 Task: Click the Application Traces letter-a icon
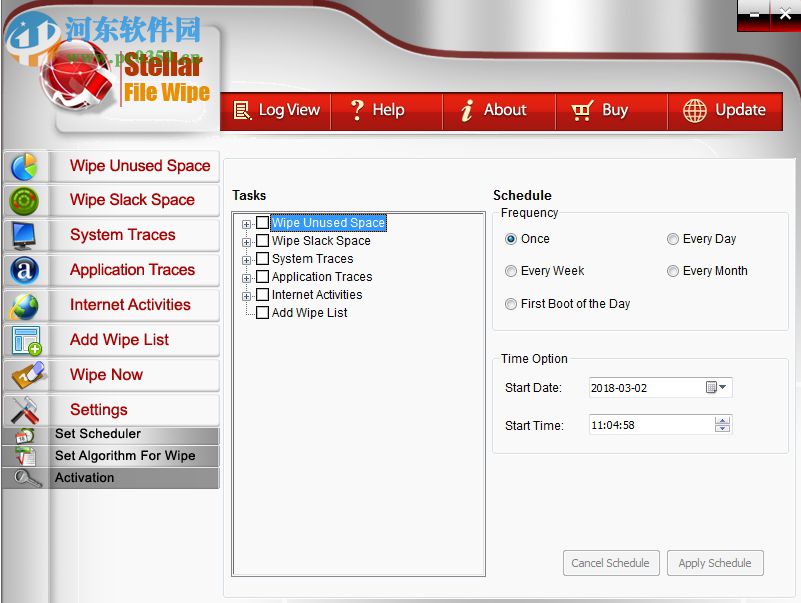click(x=24, y=270)
